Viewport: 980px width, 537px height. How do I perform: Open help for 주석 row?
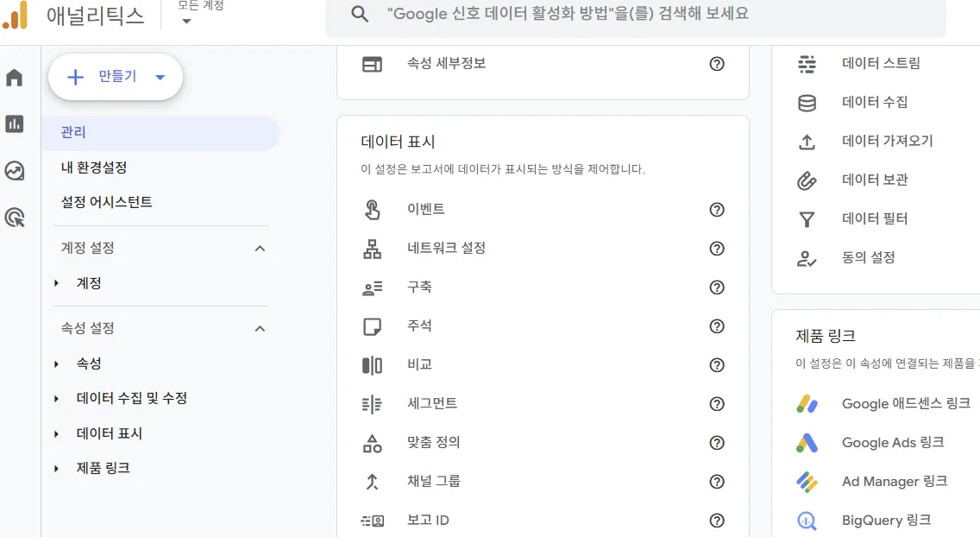717,326
